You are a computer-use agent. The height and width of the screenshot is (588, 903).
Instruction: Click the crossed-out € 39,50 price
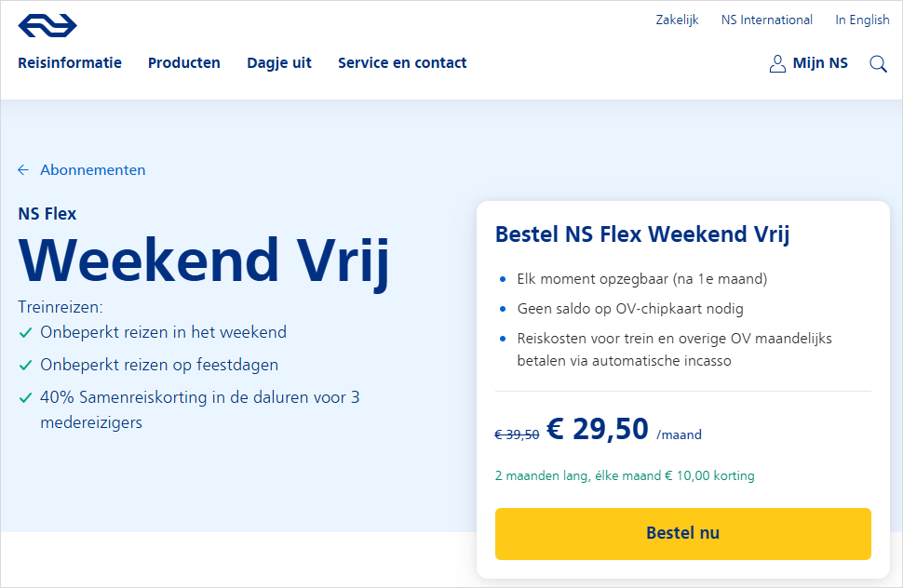tap(517, 434)
